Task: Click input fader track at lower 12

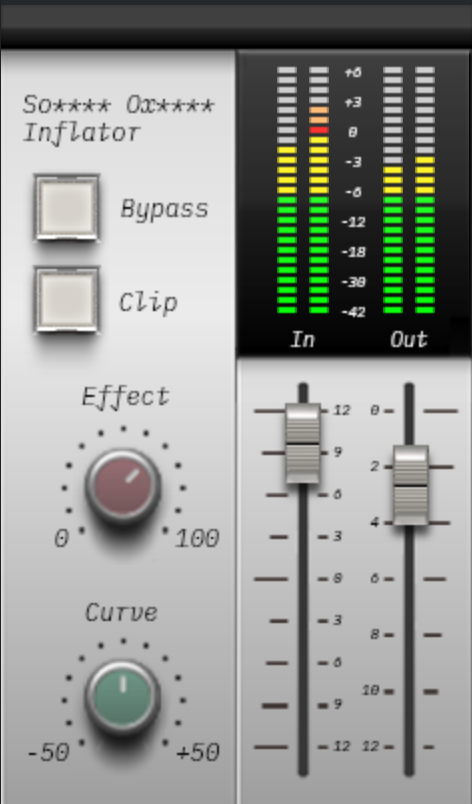Action: 303,747
